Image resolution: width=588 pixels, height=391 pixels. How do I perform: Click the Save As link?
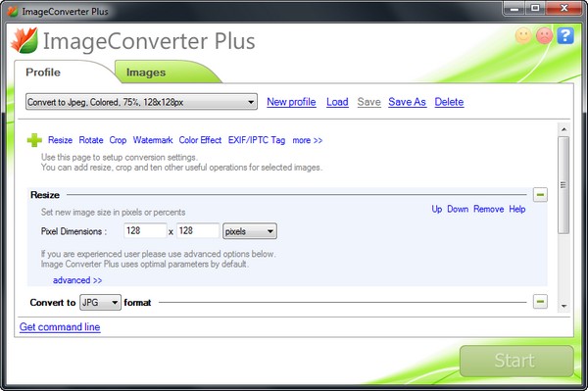pyautogui.click(x=407, y=102)
